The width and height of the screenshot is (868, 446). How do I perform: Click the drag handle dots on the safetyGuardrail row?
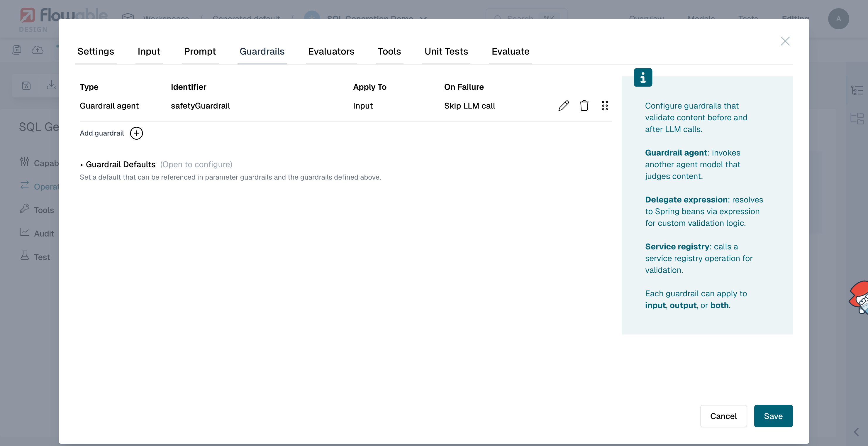tap(605, 106)
